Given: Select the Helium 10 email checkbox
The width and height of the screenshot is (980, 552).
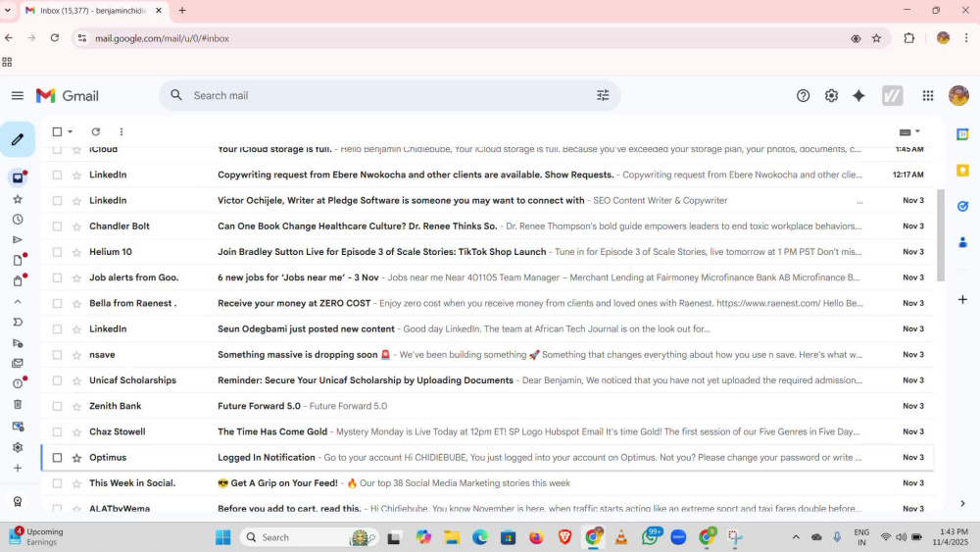Looking at the screenshot, I should click(57, 252).
